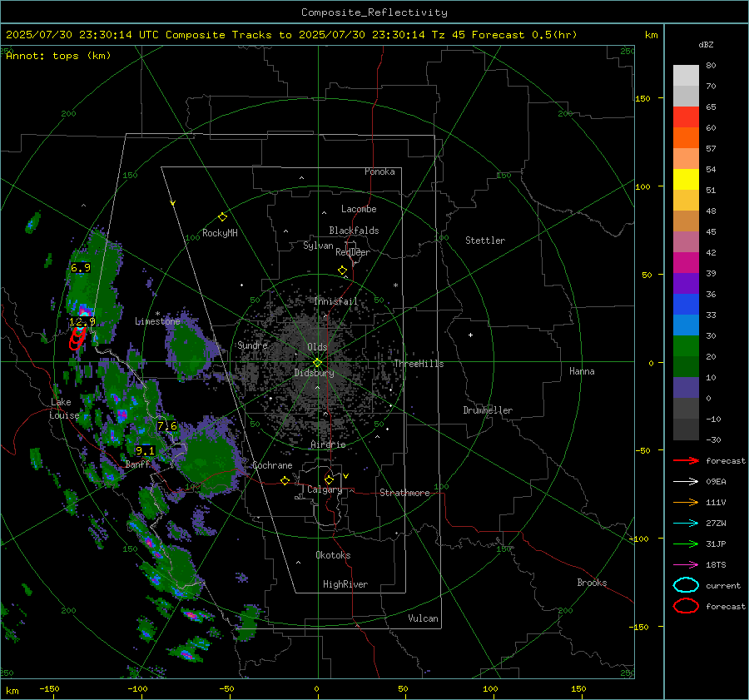This screenshot has width=749, height=700.
Task: Click the Composite_Reflectivity title
Action: pyautogui.click(x=374, y=12)
